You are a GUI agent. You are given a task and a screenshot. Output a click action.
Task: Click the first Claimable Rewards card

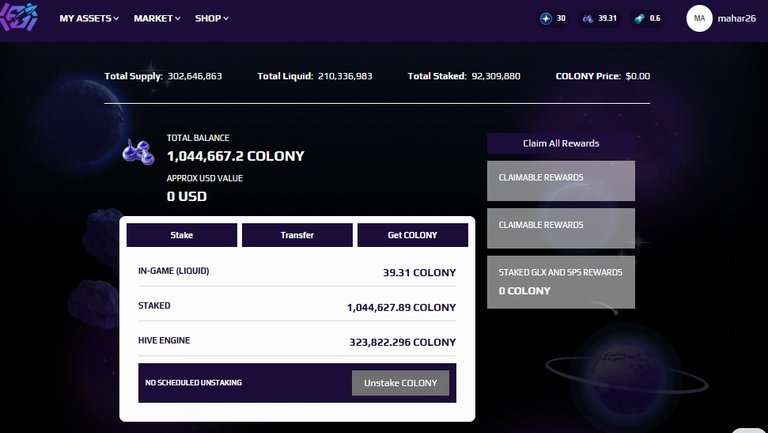[561, 181]
